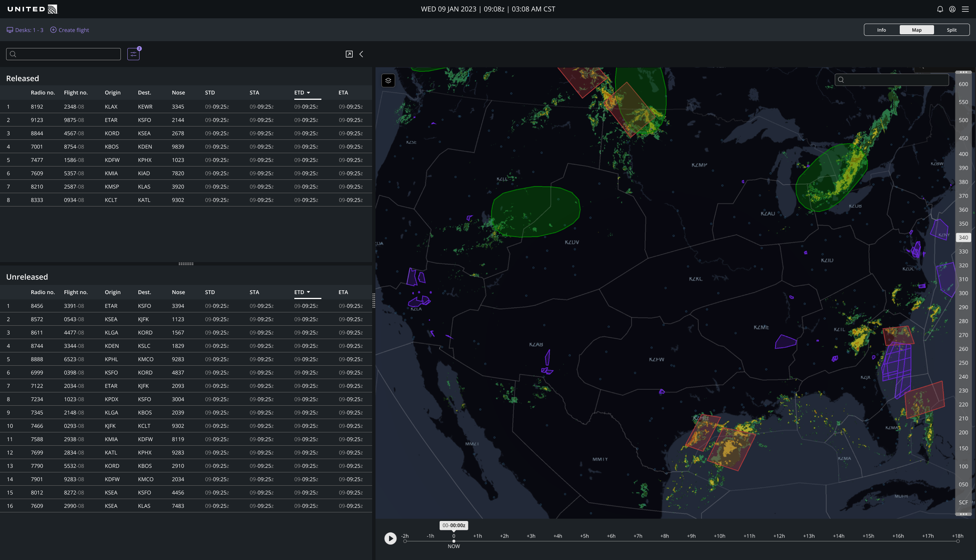
Task: Select flight level 400 on the altitude slider
Action: (963, 154)
